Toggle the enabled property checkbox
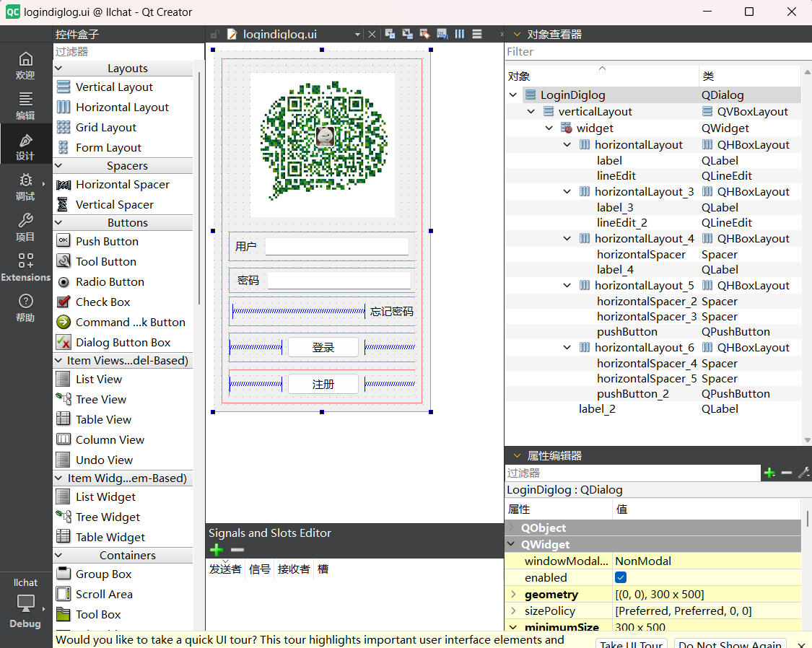This screenshot has height=648, width=812. [621, 577]
